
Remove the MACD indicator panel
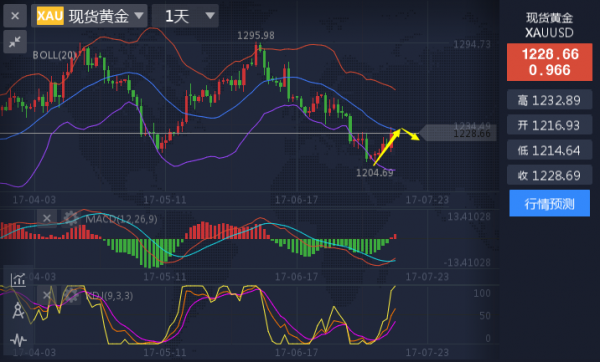pos(47,218)
